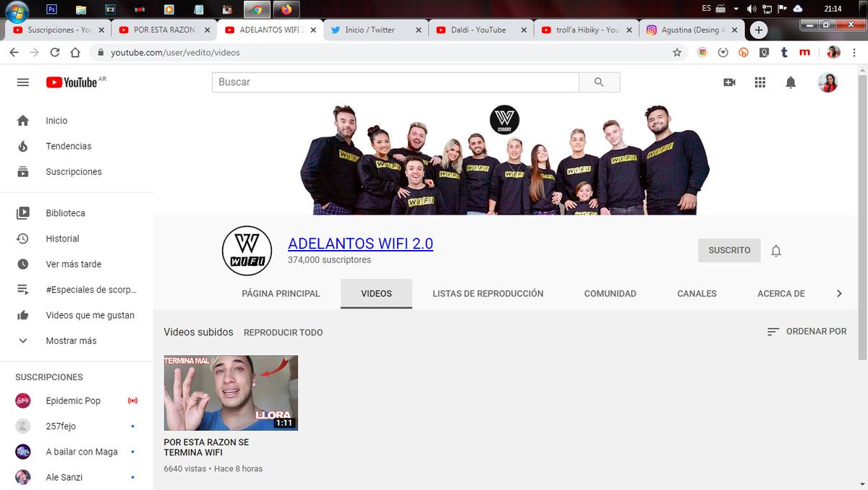Open video title POR ESTA RAZON SE TERMINA WIFI
The image size is (868, 490).
coord(206,447)
